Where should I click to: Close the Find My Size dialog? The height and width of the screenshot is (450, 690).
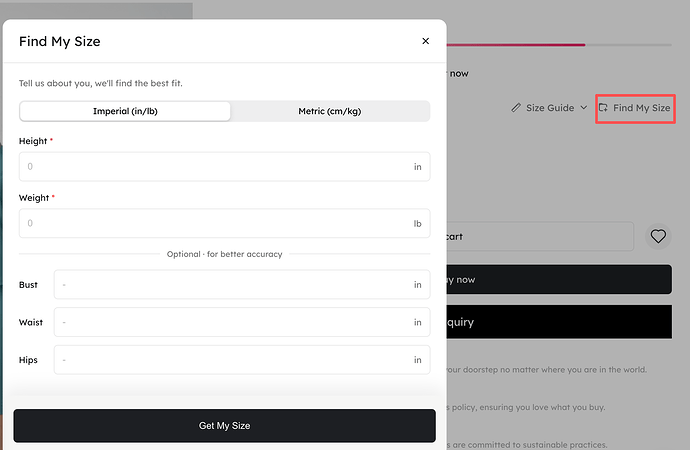425,41
